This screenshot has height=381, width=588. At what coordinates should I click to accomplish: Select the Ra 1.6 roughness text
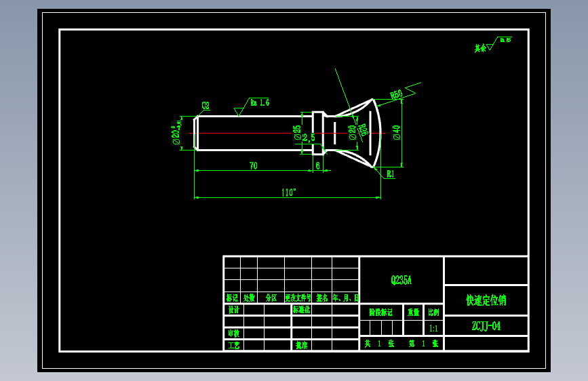click(x=260, y=103)
